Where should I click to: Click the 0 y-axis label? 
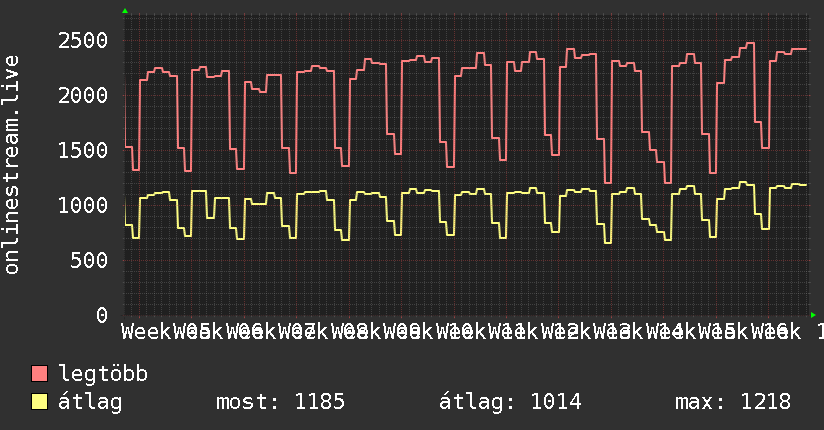point(100,316)
